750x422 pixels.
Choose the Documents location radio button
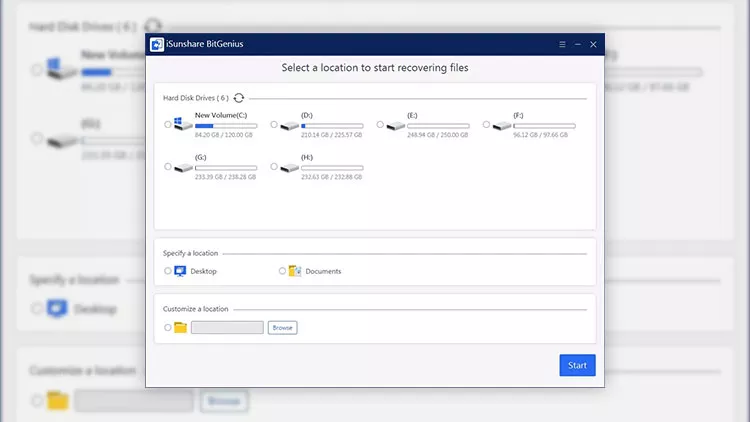pyautogui.click(x=282, y=271)
